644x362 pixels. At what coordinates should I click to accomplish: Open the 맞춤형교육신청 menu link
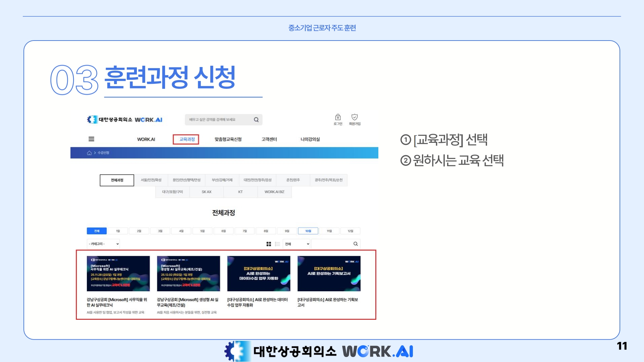point(228,139)
